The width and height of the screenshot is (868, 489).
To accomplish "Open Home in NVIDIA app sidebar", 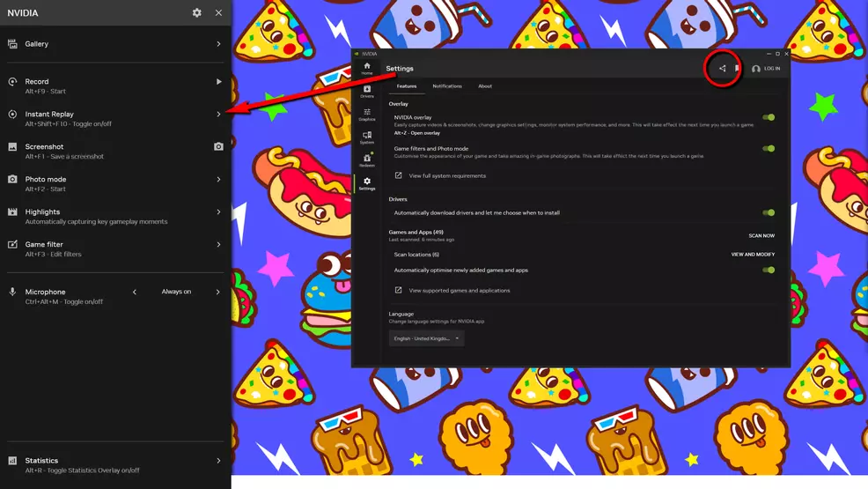I will click(366, 69).
